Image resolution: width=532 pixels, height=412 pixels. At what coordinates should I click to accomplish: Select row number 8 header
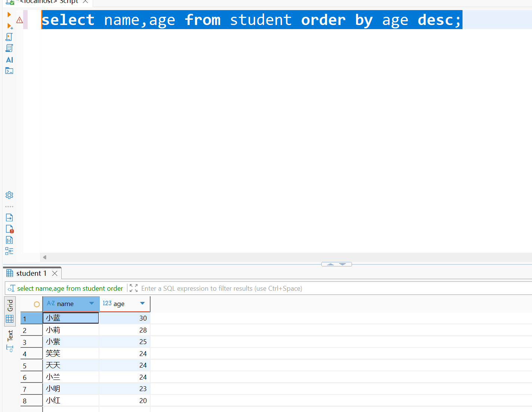[32, 401]
